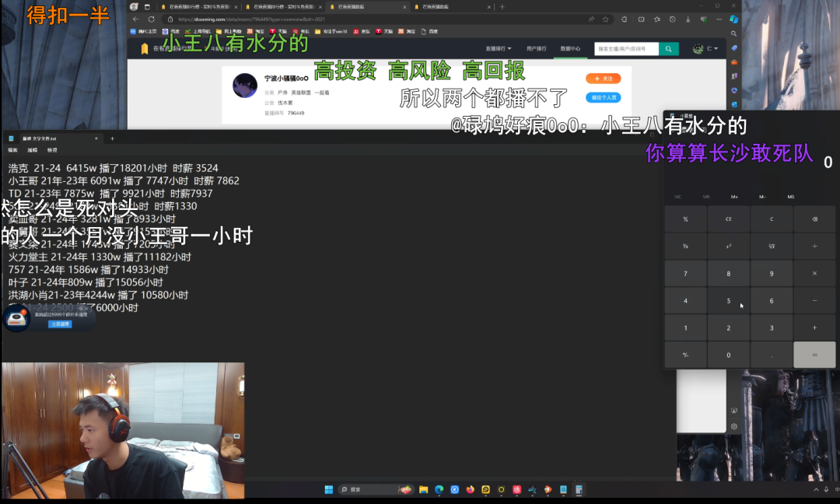Click the MS memory store button in Calculator
This screenshot has width=840, height=504.
point(791,197)
